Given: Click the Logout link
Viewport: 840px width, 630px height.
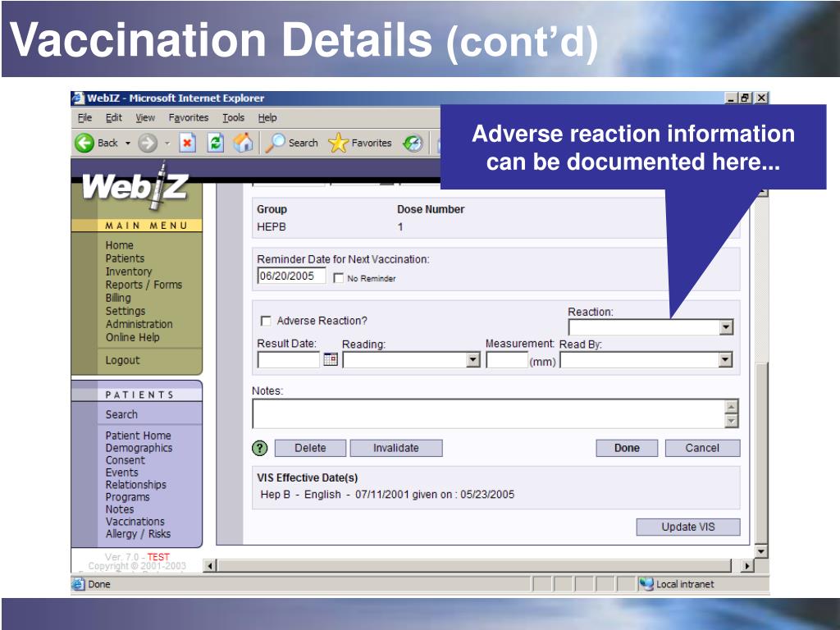Looking at the screenshot, I should click(x=122, y=360).
